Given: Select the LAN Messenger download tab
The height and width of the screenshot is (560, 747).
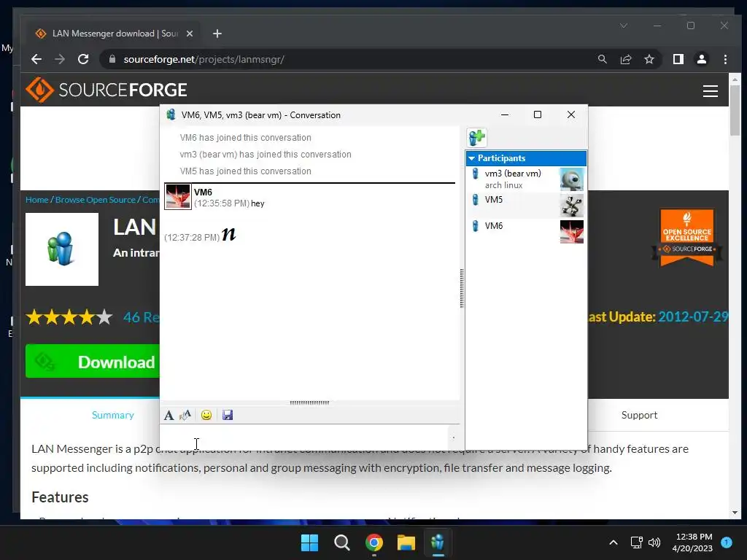Looking at the screenshot, I should pyautogui.click(x=113, y=34).
